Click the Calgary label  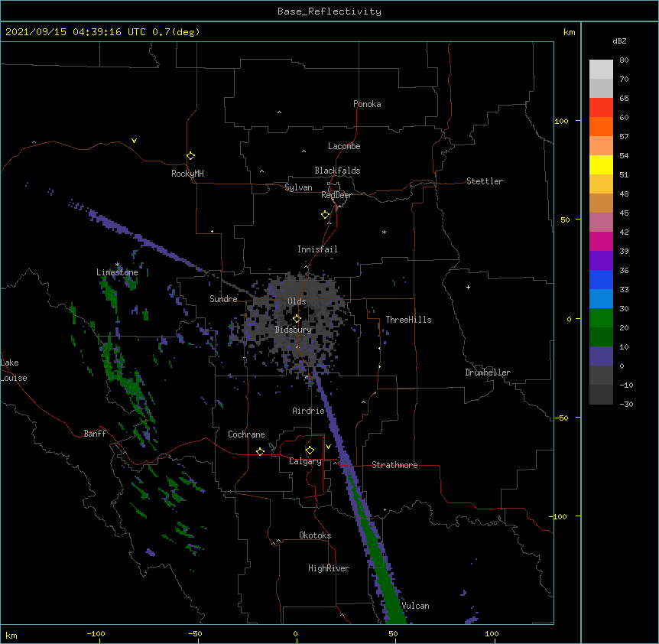click(305, 461)
